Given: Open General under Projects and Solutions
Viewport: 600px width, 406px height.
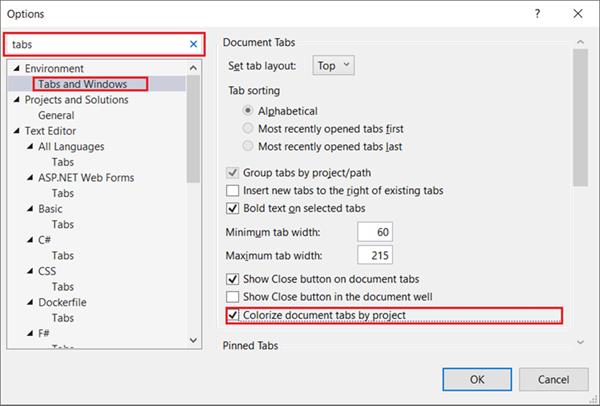Looking at the screenshot, I should pyautogui.click(x=56, y=115).
